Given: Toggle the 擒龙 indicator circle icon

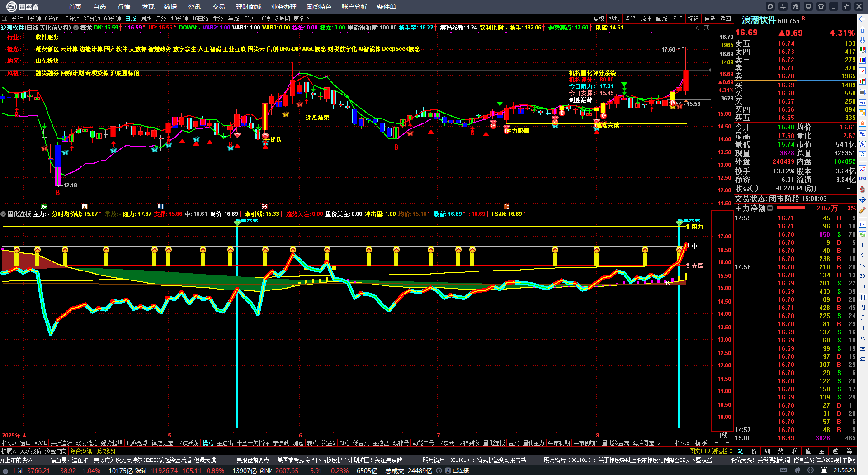Looking at the screenshot, I should (x=76, y=28).
